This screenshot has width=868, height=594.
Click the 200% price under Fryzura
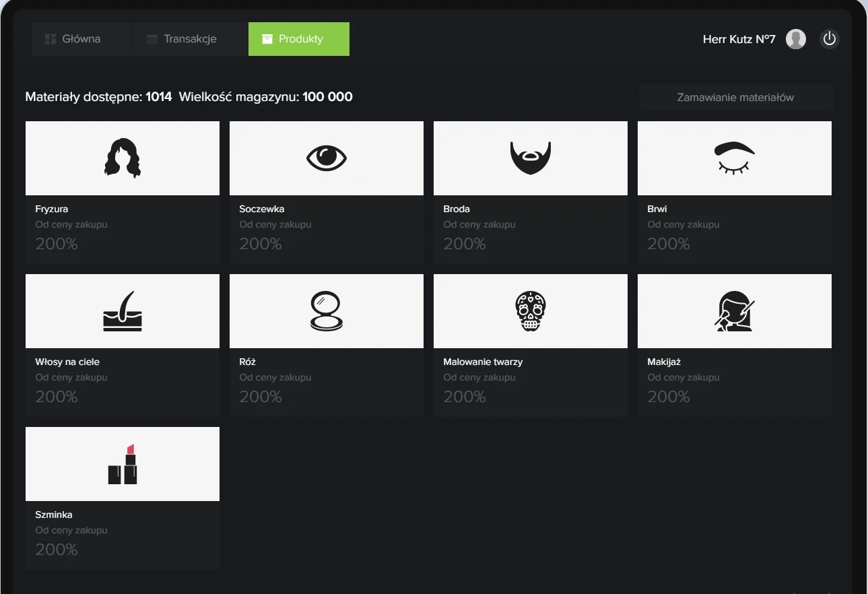(57, 244)
